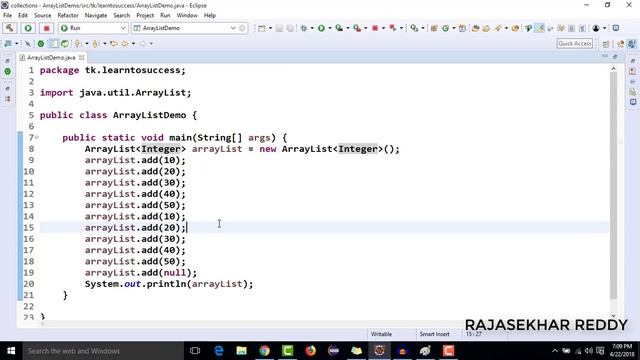The height and width of the screenshot is (360, 640).
Task: Click the Windows Start button
Action: tap(11, 351)
